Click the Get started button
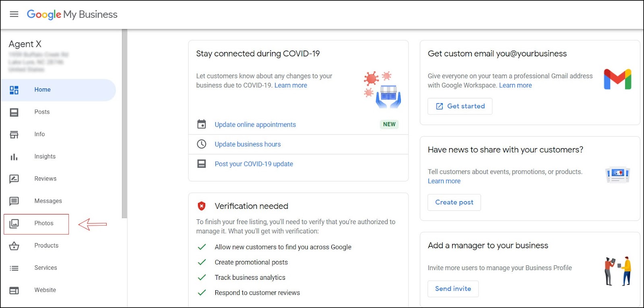Image resolution: width=644 pixels, height=308 pixels. coord(460,106)
